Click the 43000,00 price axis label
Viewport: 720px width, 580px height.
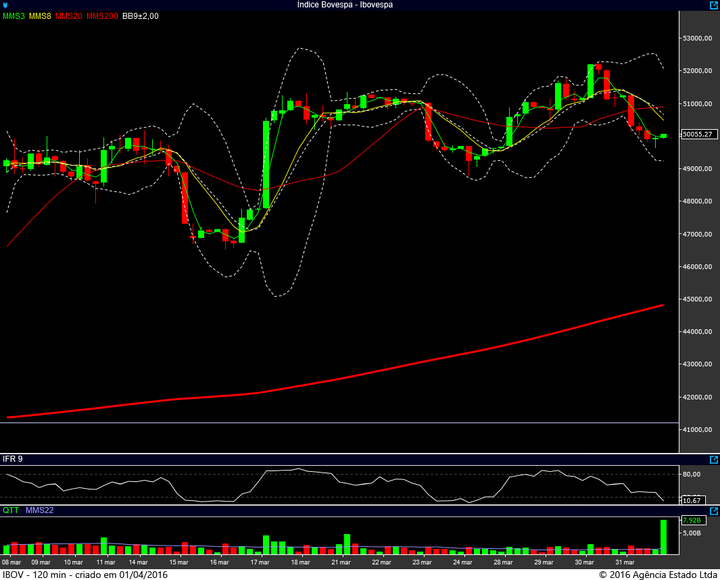[x=698, y=365]
